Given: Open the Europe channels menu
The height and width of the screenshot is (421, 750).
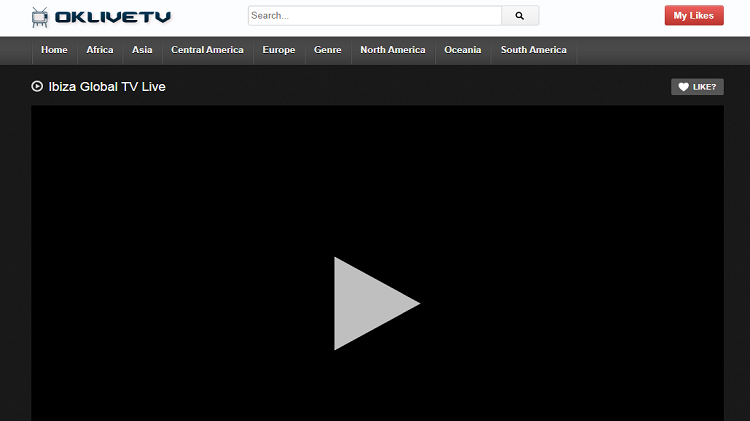Looking at the screenshot, I should coord(279,50).
